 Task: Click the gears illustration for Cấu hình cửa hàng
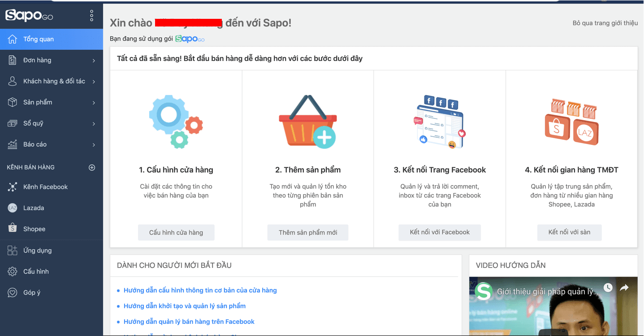point(176,121)
